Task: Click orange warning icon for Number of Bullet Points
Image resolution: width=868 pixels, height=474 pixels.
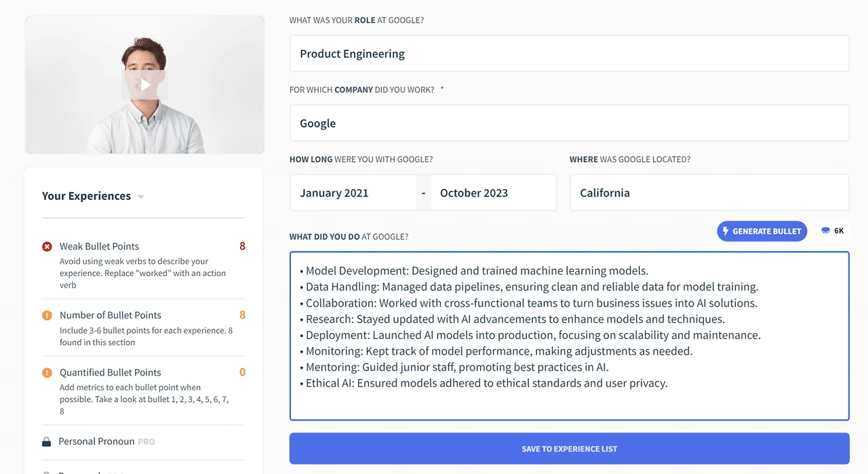Action: pyautogui.click(x=47, y=315)
